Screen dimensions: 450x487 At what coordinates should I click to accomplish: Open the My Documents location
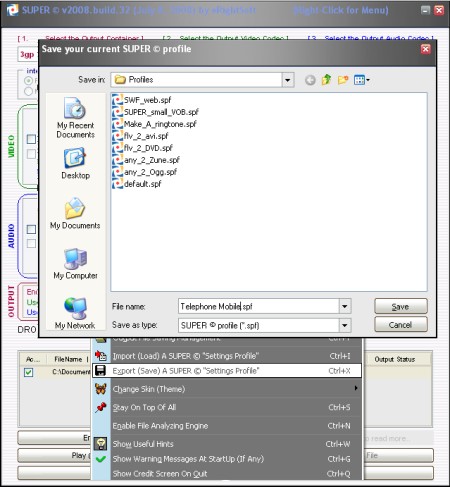tap(75, 213)
